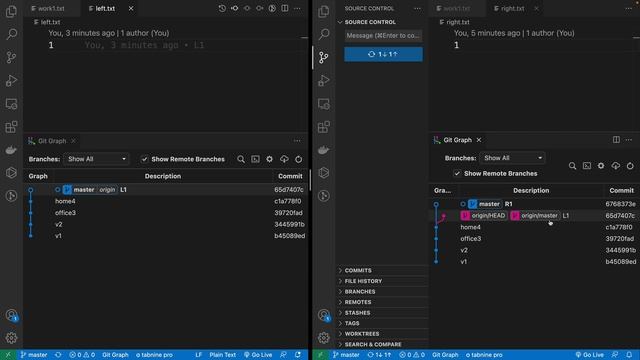Fetch from remotes in right Git Graph
The image size is (640, 360).
click(616, 166)
